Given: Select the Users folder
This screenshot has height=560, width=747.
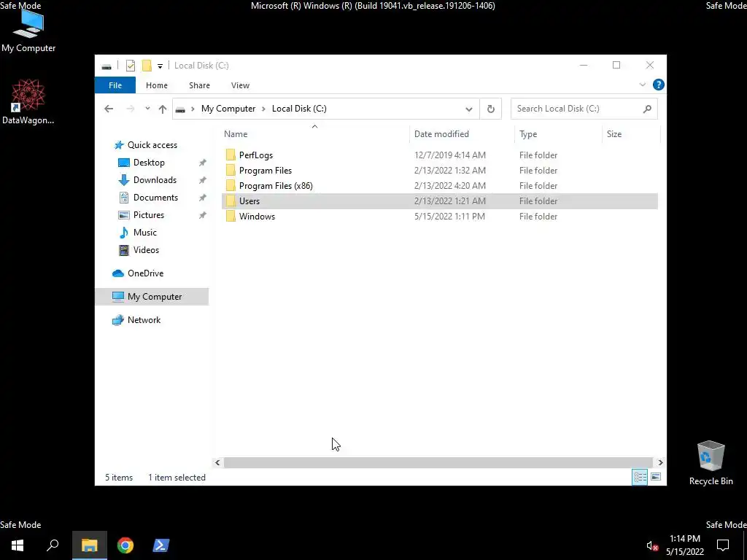Looking at the screenshot, I should (439, 201).
